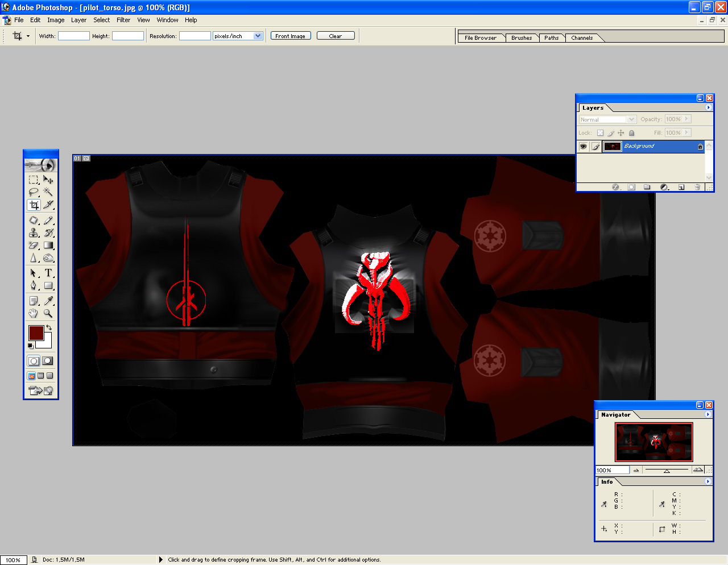Open the resolution units dropdown
This screenshot has height=565, width=728.
click(258, 36)
